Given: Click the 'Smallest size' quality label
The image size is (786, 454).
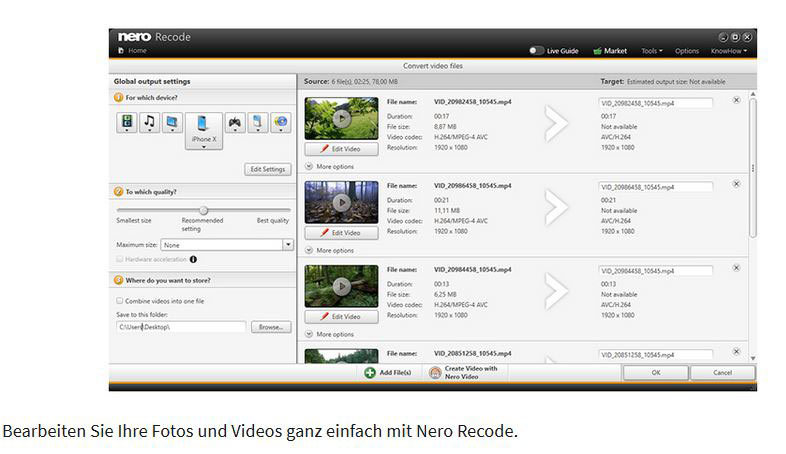Looking at the screenshot, I should [134, 220].
